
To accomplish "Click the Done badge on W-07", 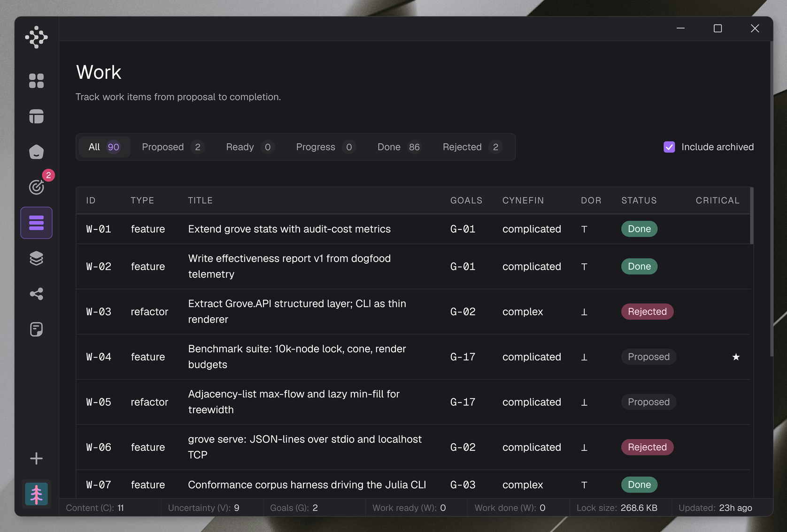I will (639, 485).
